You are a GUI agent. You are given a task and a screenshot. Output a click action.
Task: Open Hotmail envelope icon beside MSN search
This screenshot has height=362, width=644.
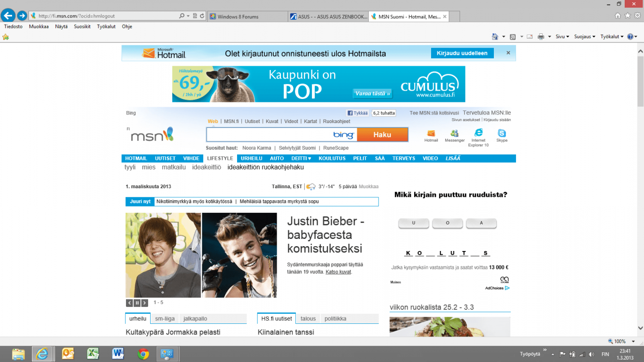click(x=431, y=133)
